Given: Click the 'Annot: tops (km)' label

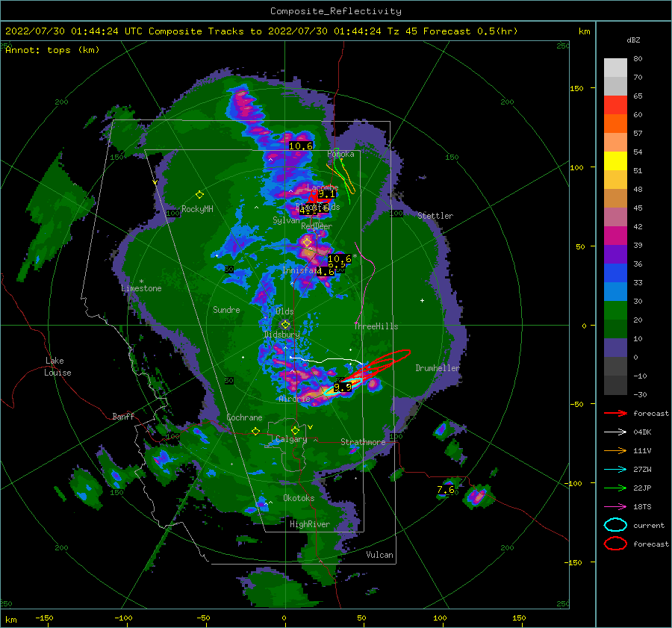Looking at the screenshot, I should point(53,50).
